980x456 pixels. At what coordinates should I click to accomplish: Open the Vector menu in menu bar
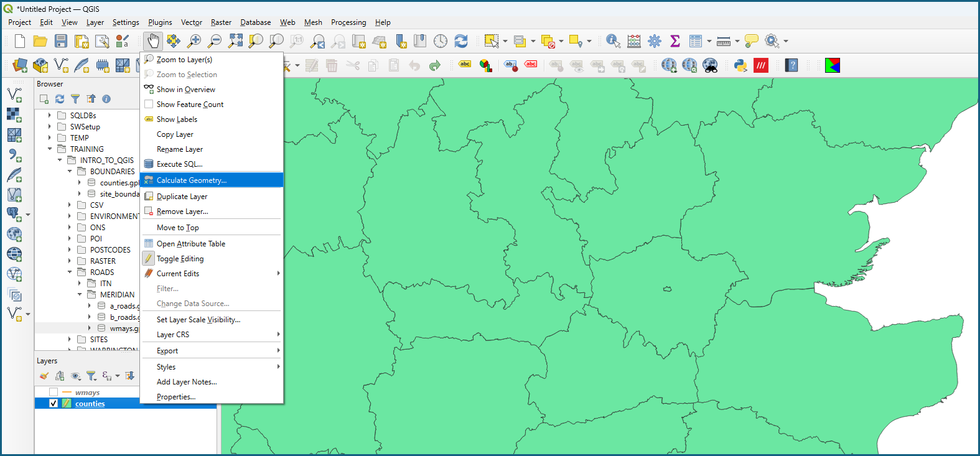(192, 22)
